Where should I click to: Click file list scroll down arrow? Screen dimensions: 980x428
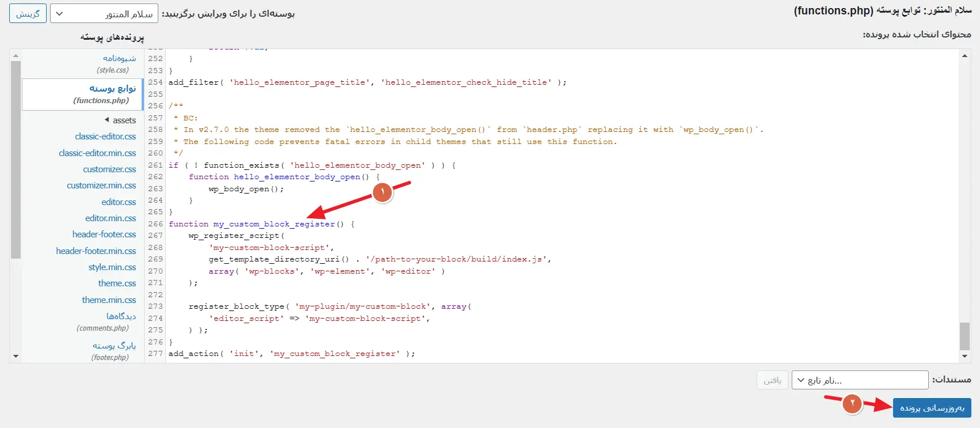coord(16,356)
